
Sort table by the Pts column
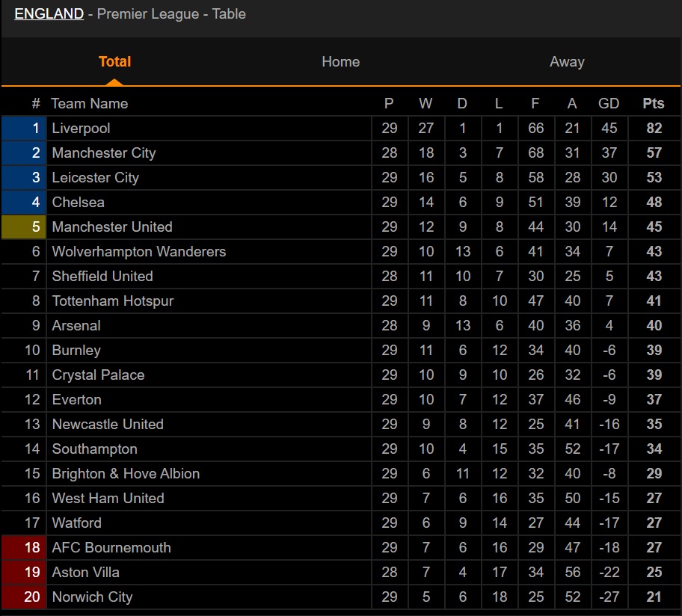654,103
